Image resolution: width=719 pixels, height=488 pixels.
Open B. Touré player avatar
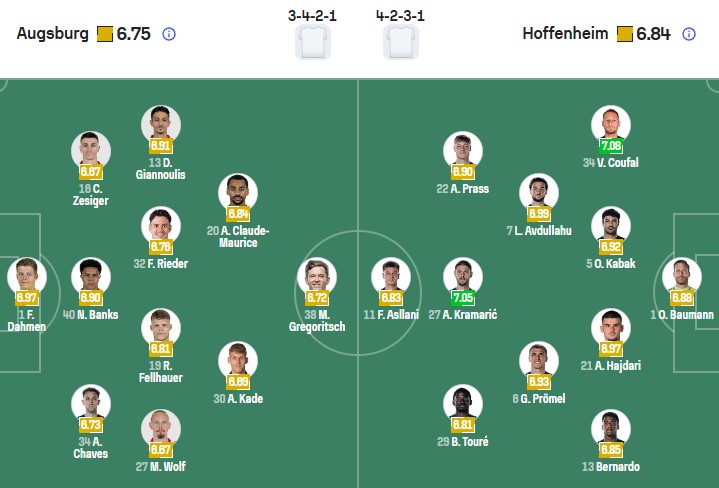461,401
